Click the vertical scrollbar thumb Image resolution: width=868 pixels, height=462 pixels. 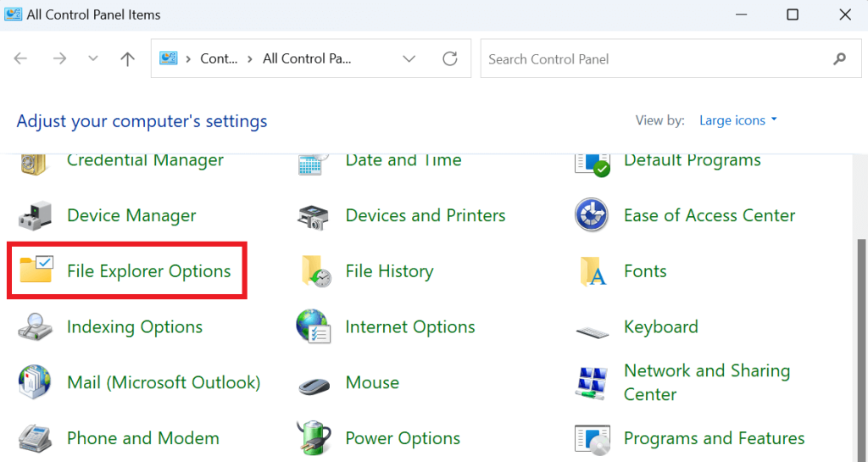[861, 348]
